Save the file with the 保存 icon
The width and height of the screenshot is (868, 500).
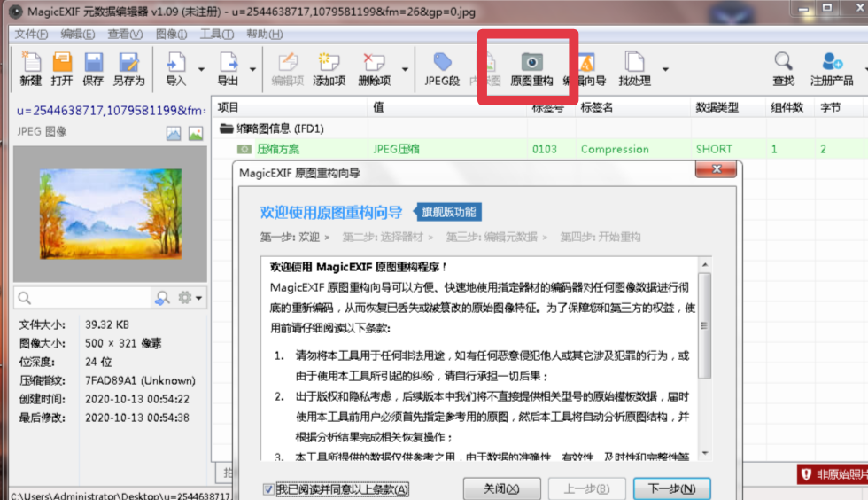pyautogui.click(x=93, y=62)
